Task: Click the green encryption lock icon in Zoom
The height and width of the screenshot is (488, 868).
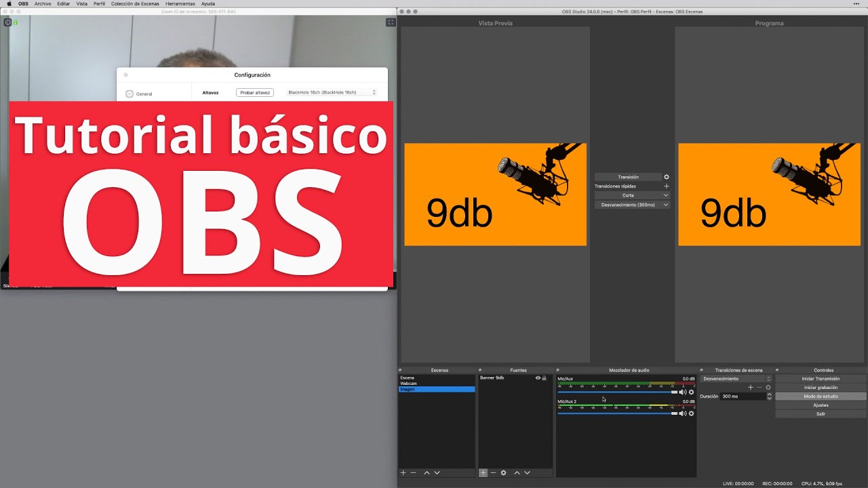Action: click(x=15, y=22)
